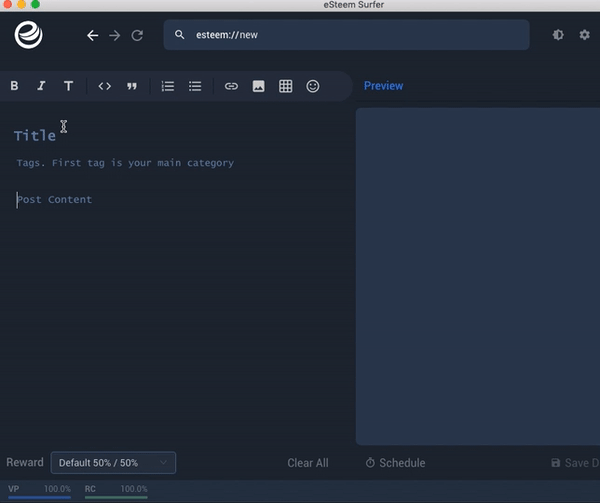Open settings via the gear icon
The image size is (600, 503).
pos(584,35)
